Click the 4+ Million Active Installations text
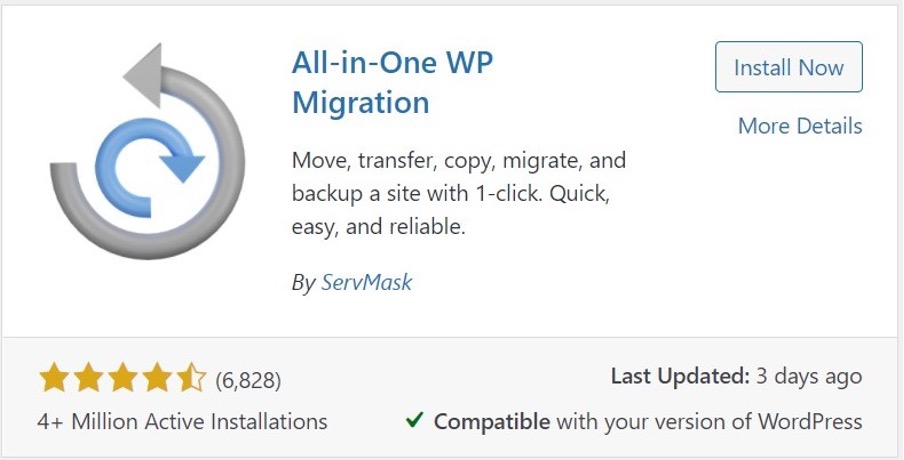 tap(183, 421)
